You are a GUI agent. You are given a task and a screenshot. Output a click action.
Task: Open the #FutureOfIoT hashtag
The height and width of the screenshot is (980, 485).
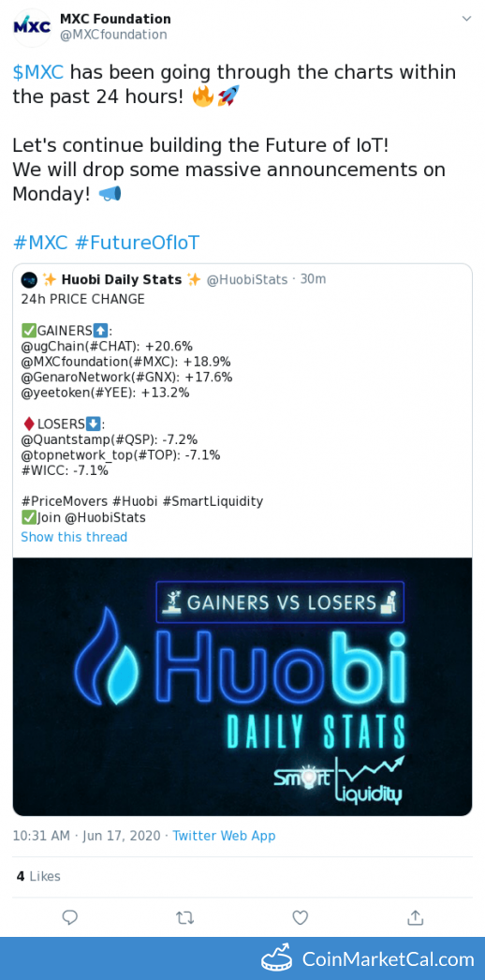[138, 243]
